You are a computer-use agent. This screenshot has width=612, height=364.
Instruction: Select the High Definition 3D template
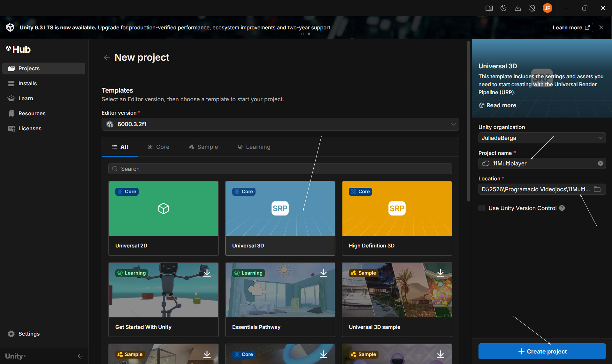pyautogui.click(x=397, y=218)
